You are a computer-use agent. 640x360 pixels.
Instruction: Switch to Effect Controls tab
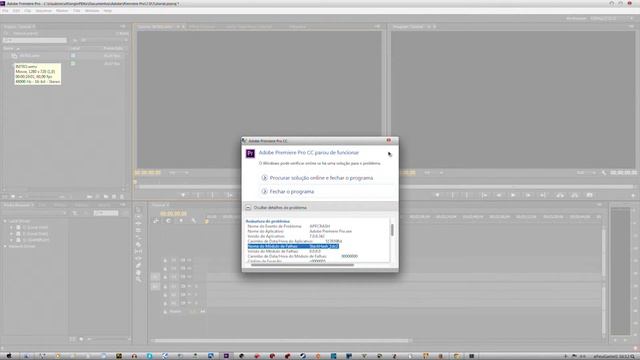202,27
